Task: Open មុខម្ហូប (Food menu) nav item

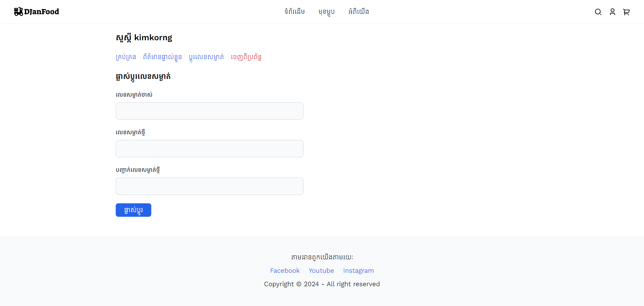Action: point(326,12)
